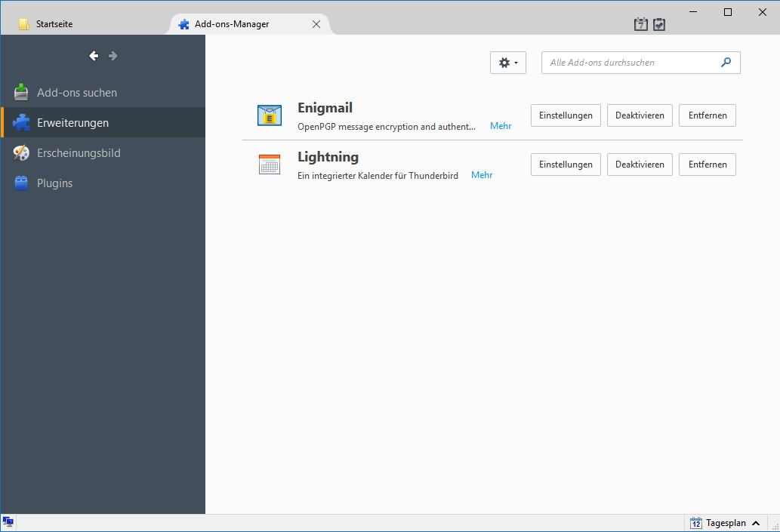780x532 pixels.
Task: Go back with the left arrow
Action: (x=94, y=56)
